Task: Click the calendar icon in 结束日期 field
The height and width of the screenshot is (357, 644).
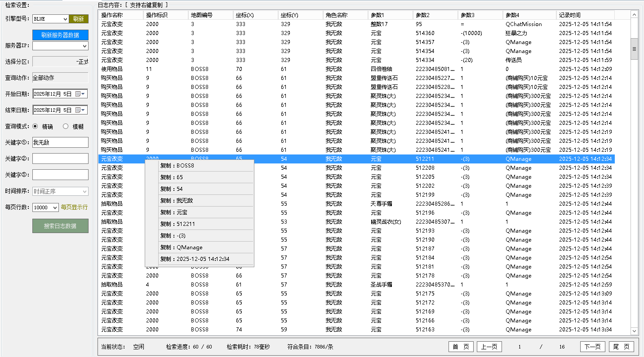Action: coord(78,110)
